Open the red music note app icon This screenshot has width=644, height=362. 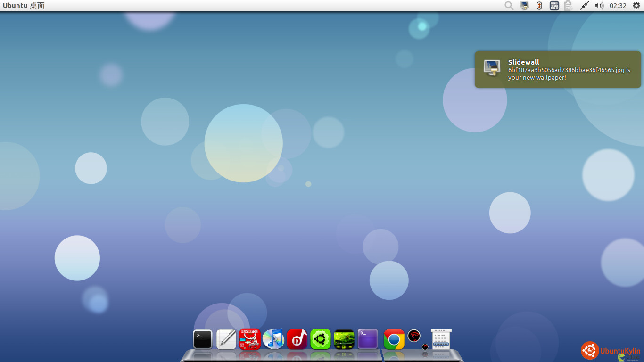(297, 339)
